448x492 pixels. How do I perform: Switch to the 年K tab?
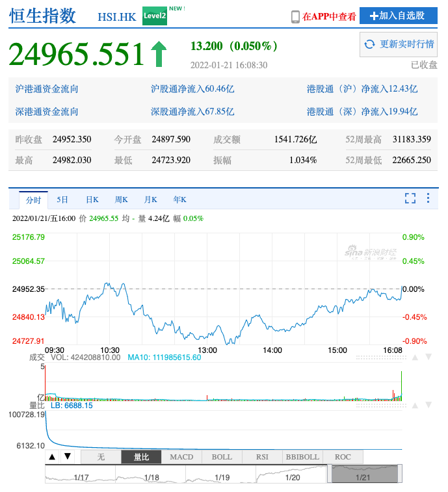pos(180,200)
